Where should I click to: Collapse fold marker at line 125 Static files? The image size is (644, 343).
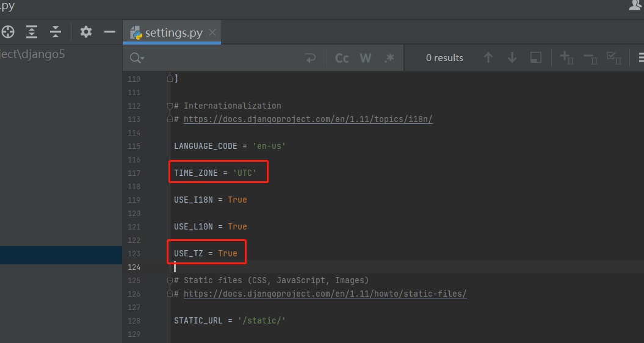pyautogui.click(x=170, y=281)
